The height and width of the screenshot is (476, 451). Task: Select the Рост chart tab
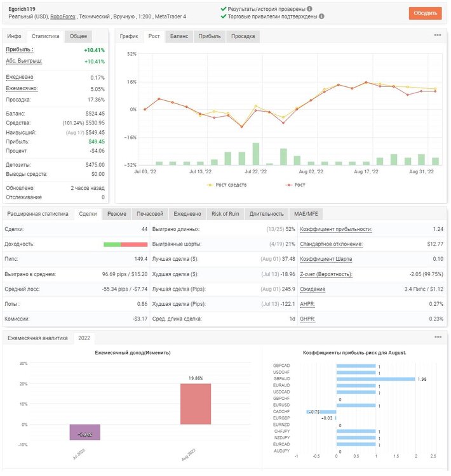[154, 36]
